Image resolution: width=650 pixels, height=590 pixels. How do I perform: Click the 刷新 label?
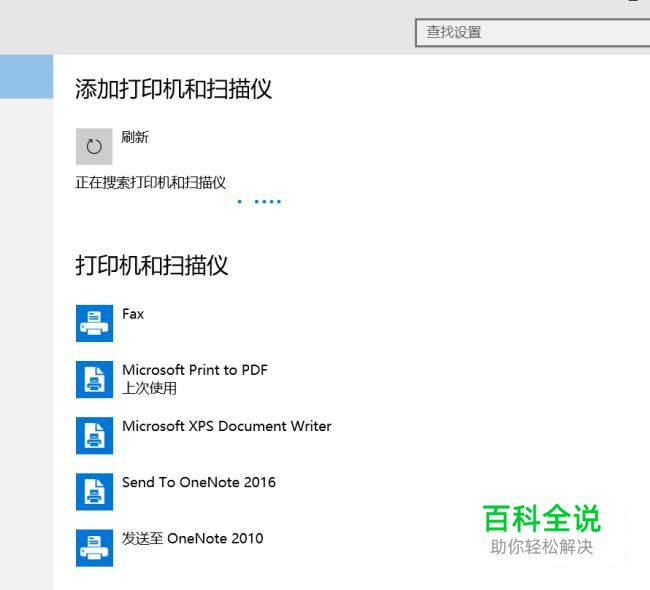(x=135, y=137)
